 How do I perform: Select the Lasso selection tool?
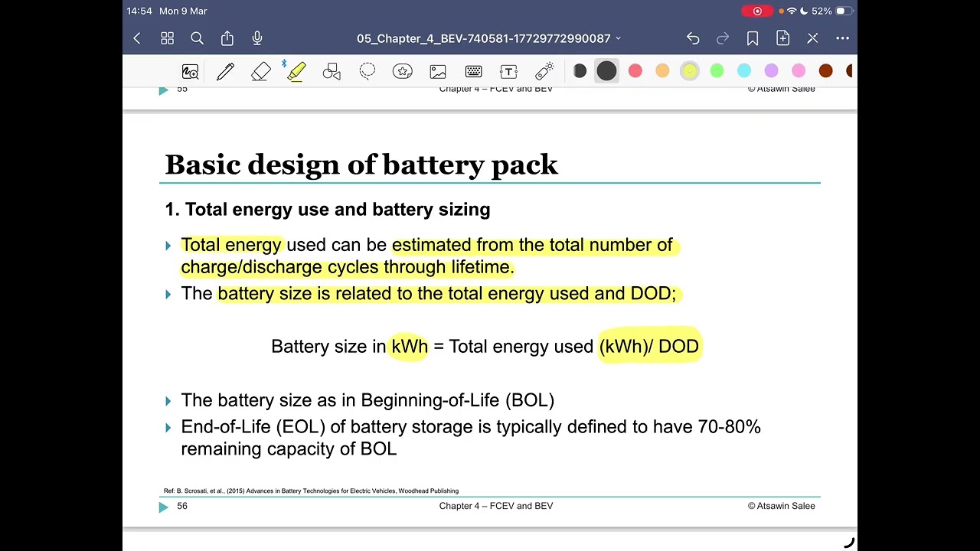[367, 71]
